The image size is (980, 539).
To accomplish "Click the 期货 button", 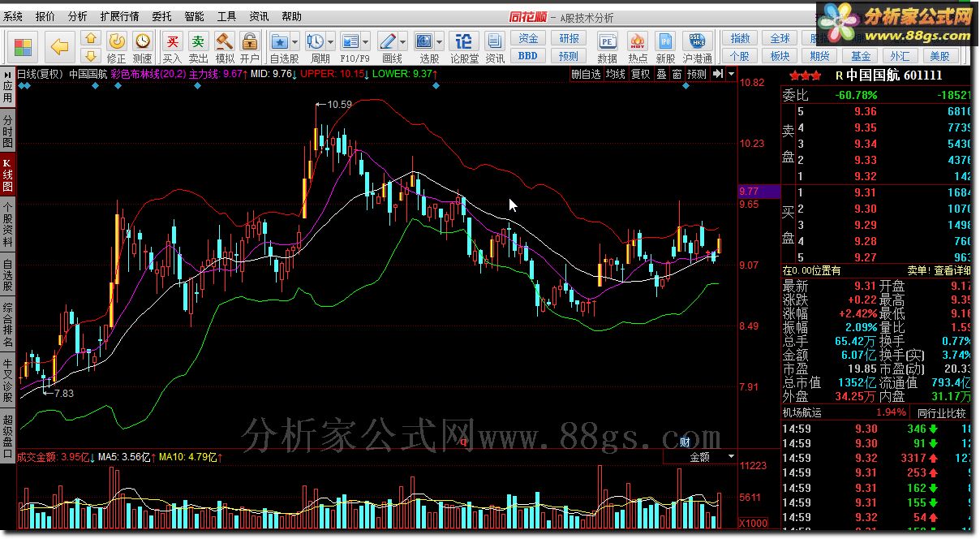I will pyautogui.click(x=820, y=56).
